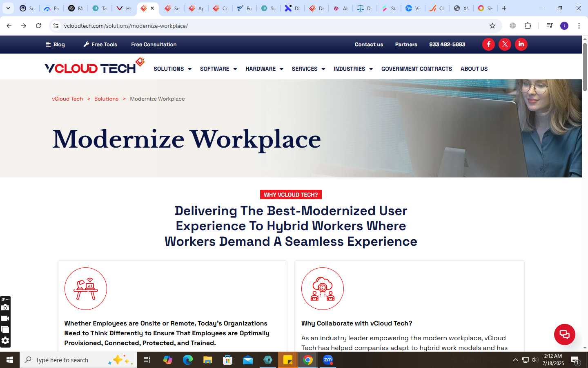
Task: Click the camera screenshot icon in side widget
Action: click(x=5, y=307)
